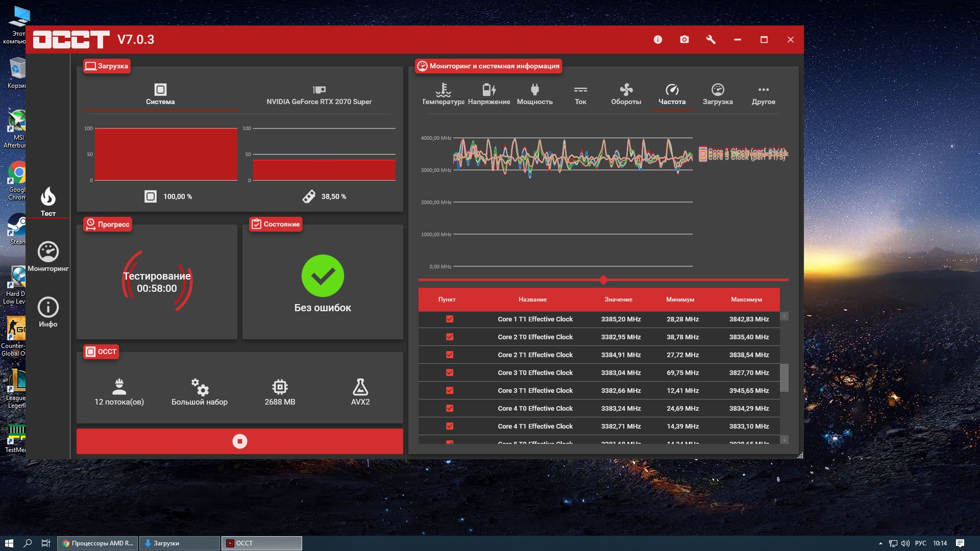Stop the test with red stop button

tap(240, 441)
